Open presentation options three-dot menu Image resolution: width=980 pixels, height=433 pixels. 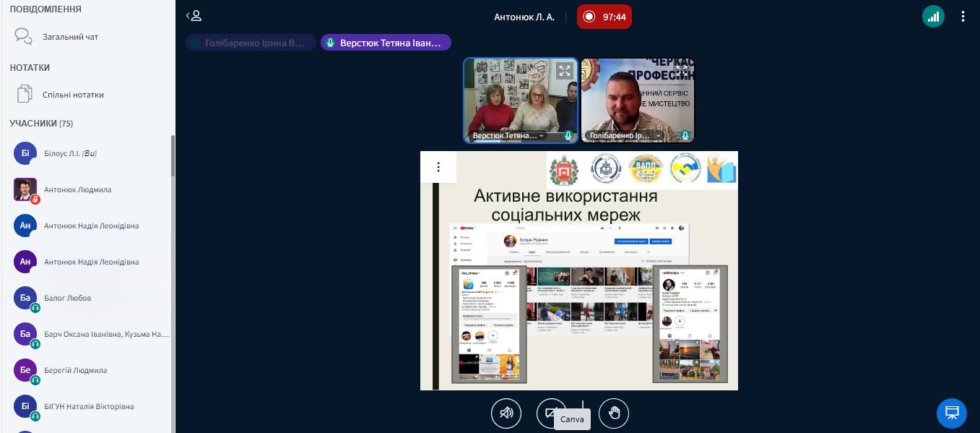coord(438,167)
